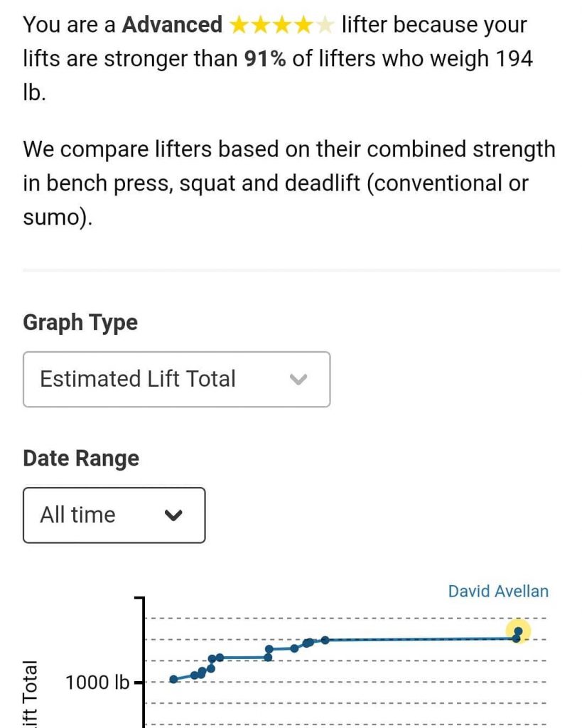Click the chevron arrow in Graph Type selector
The image size is (582, 728).
coord(299,379)
